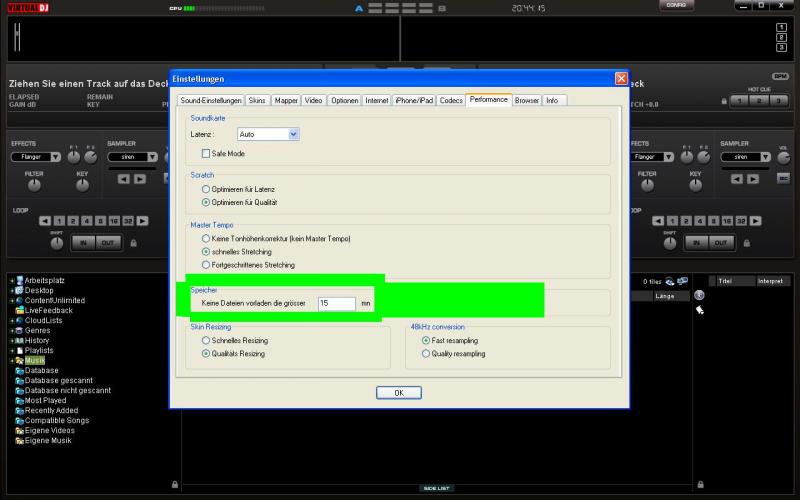Click left deck loop OUT button
Viewport: 800px width, 500px height.
point(108,243)
